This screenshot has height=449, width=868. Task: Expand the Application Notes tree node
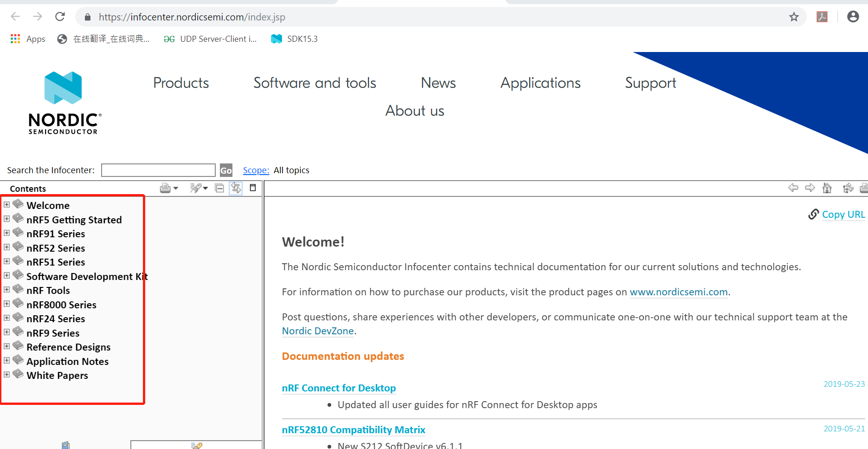[7, 360]
